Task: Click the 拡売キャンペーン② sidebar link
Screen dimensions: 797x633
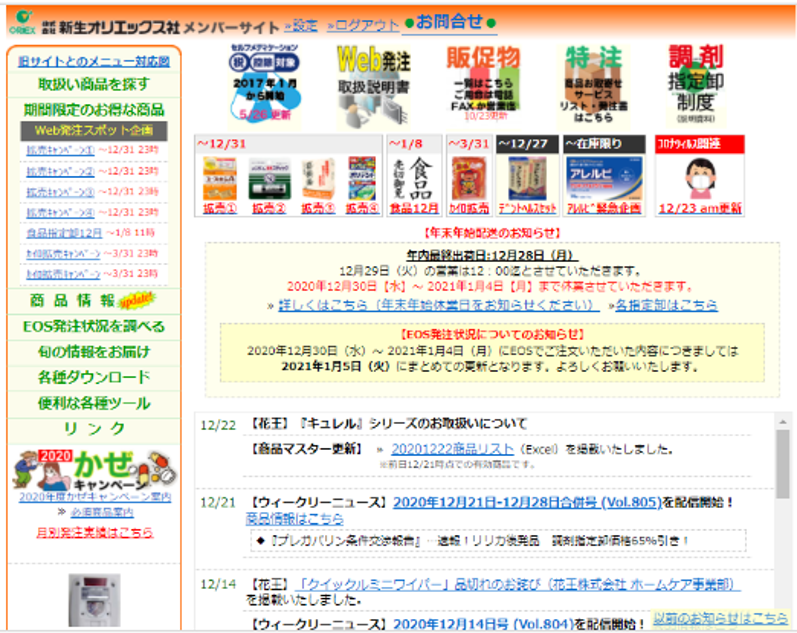Action: click(x=60, y=171)
